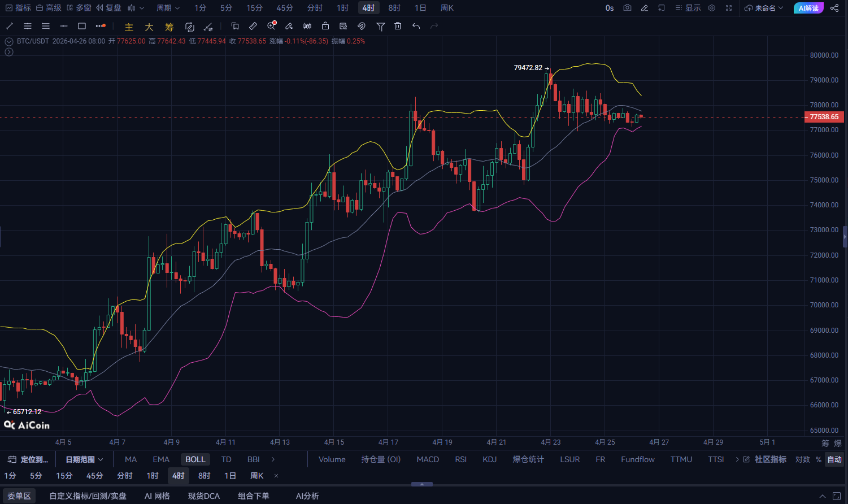Toggle the MA overlay indicator
The image size is (848, 504).
tap(131, 459)
